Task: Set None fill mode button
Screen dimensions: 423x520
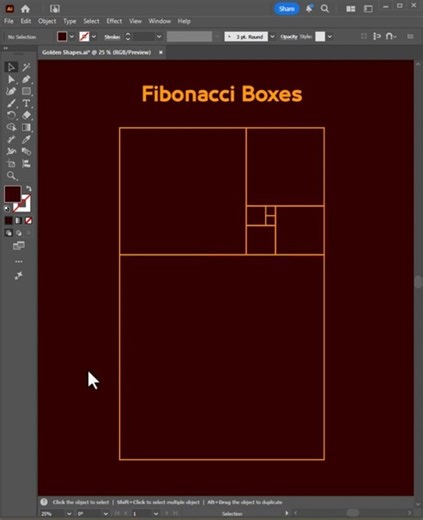Action: point(29,220)
